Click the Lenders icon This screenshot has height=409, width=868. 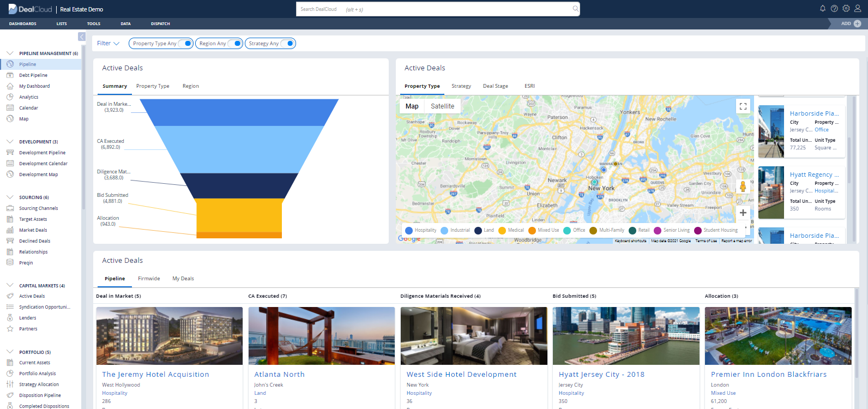tap(10, 318)
